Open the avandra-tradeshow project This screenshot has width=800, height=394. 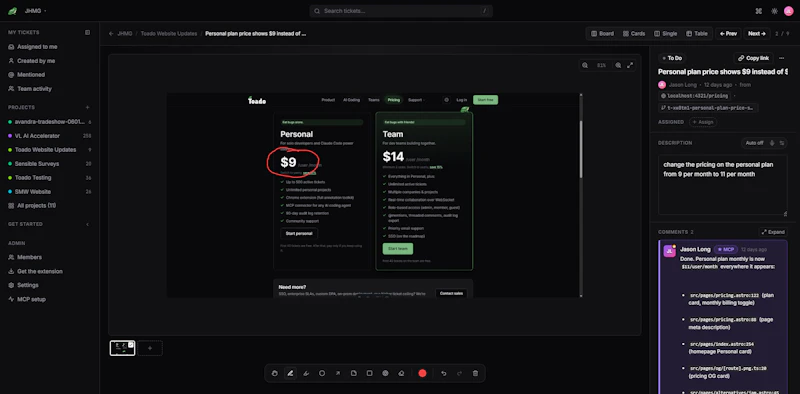click(49, 122)
